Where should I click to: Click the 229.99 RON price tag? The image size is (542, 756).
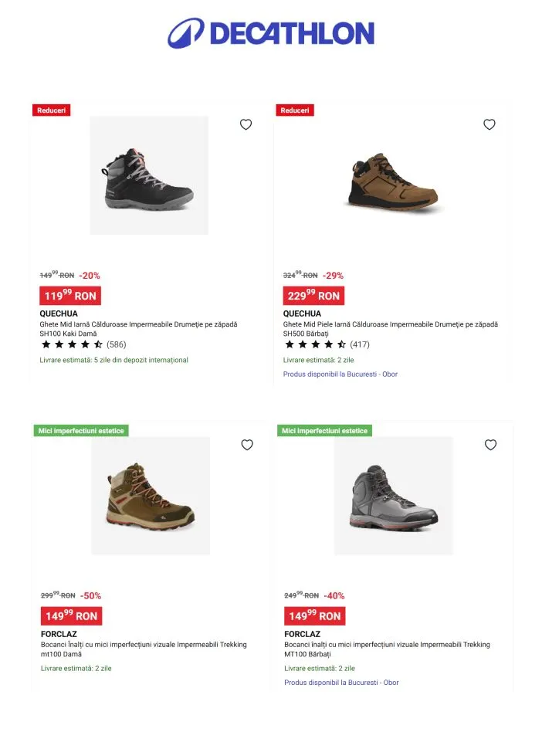[x=313, y=296]
